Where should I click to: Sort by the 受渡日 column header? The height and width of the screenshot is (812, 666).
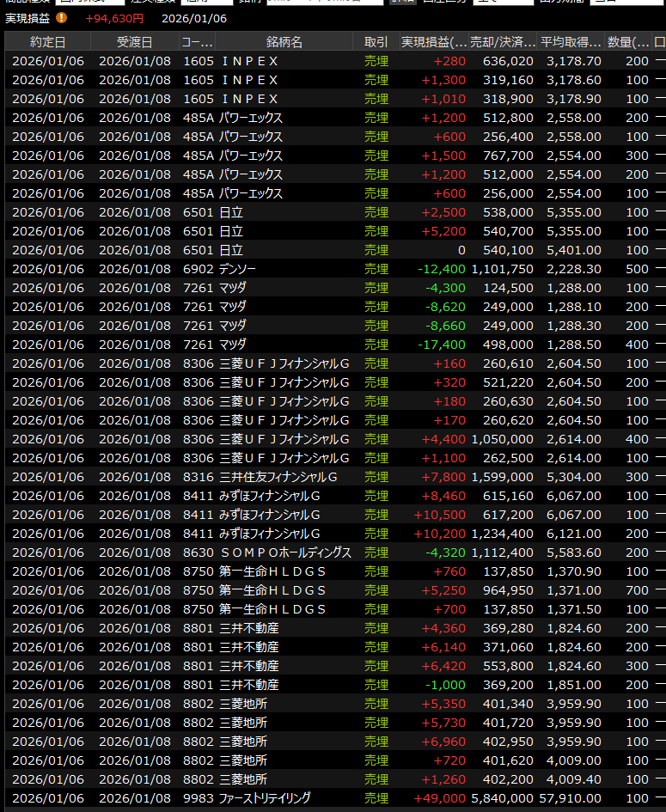coord(135,42)
